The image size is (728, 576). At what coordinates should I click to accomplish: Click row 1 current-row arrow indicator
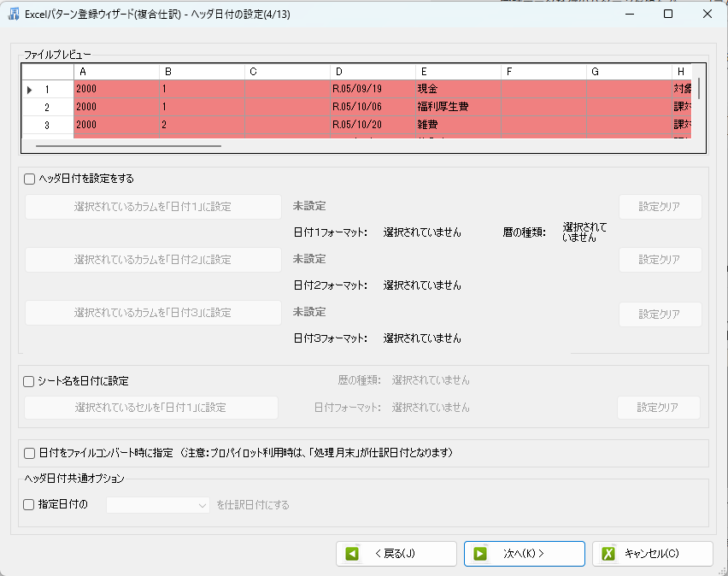(x=31, y=89)
